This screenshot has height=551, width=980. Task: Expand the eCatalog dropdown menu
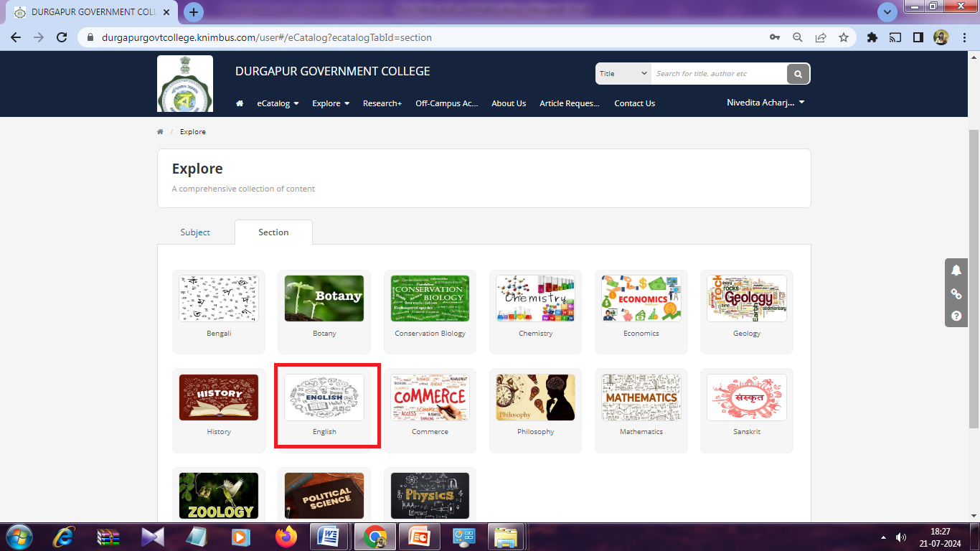pos(278,103)
